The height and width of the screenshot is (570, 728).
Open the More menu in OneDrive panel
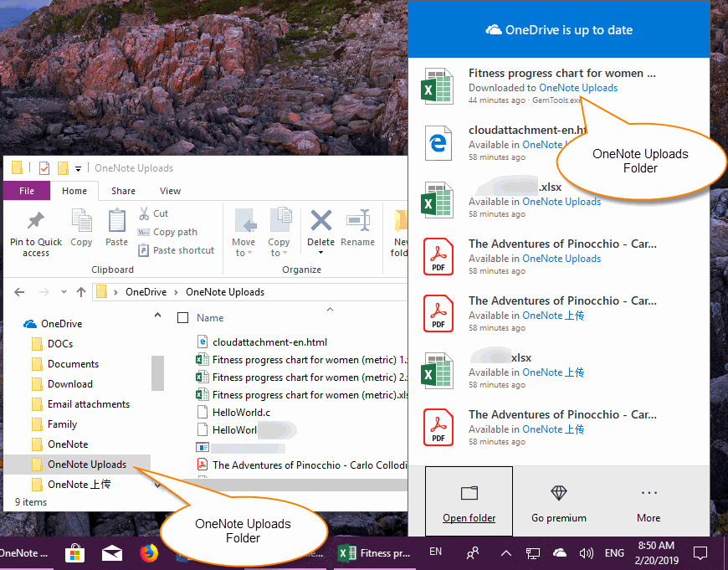(649, 504)
